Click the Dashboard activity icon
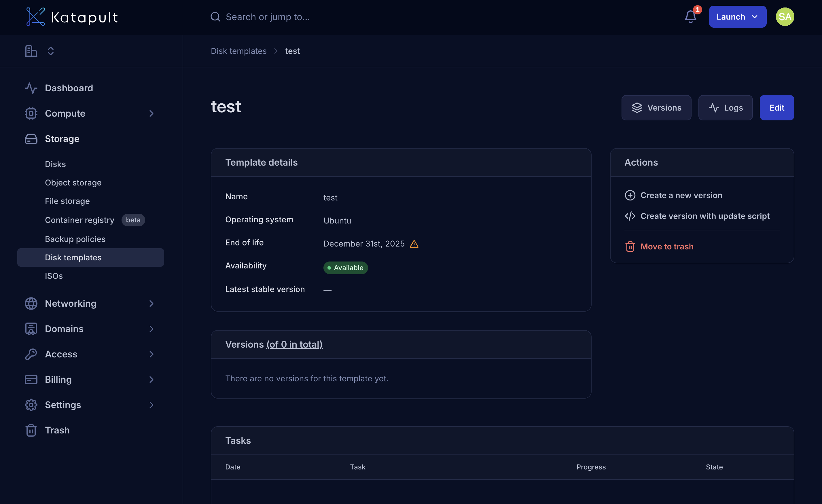The height and width of the screenshot is (504, 822). pyautogui.click(x=31, y=88)
